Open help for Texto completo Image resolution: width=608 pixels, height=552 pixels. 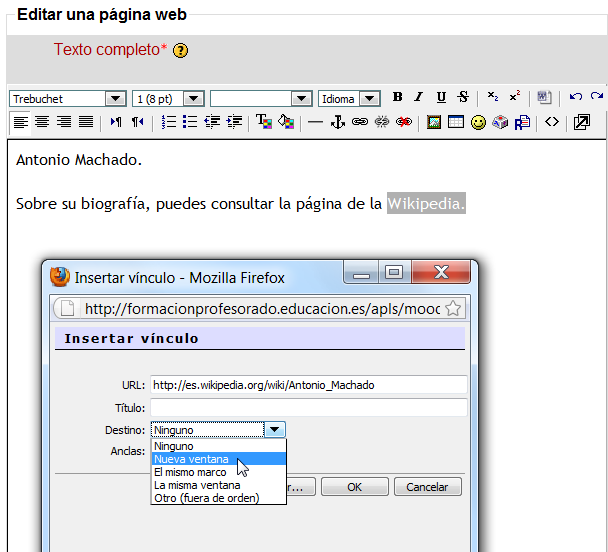tap(180, 51)
